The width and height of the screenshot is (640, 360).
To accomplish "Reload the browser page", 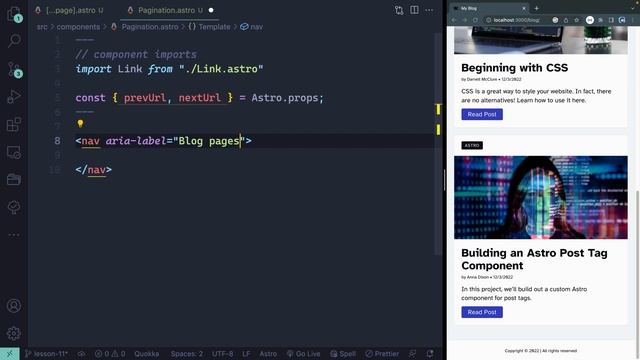I will coord(475,20).
